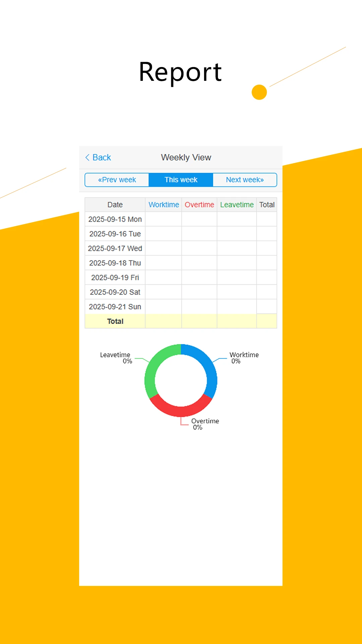Click the 2025-09-21 Sun date cell
The height and width of the screenshot is (644, 362).
(x=115, y=307)
